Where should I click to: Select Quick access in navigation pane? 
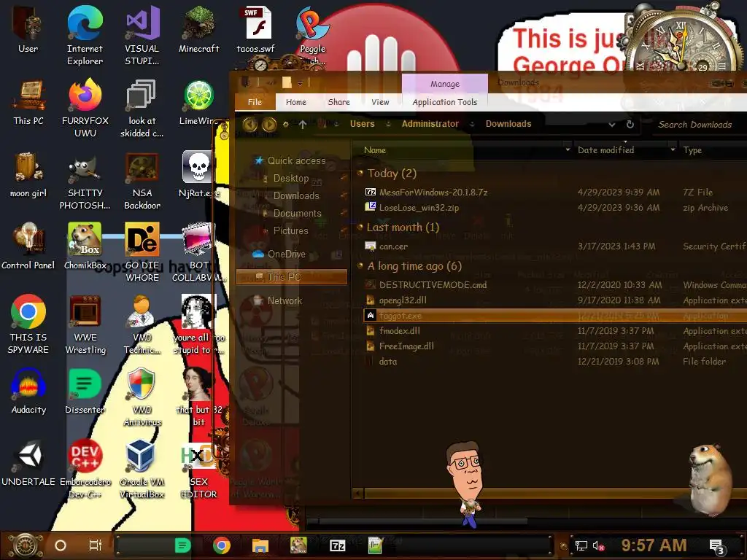[x=296, y=161]
